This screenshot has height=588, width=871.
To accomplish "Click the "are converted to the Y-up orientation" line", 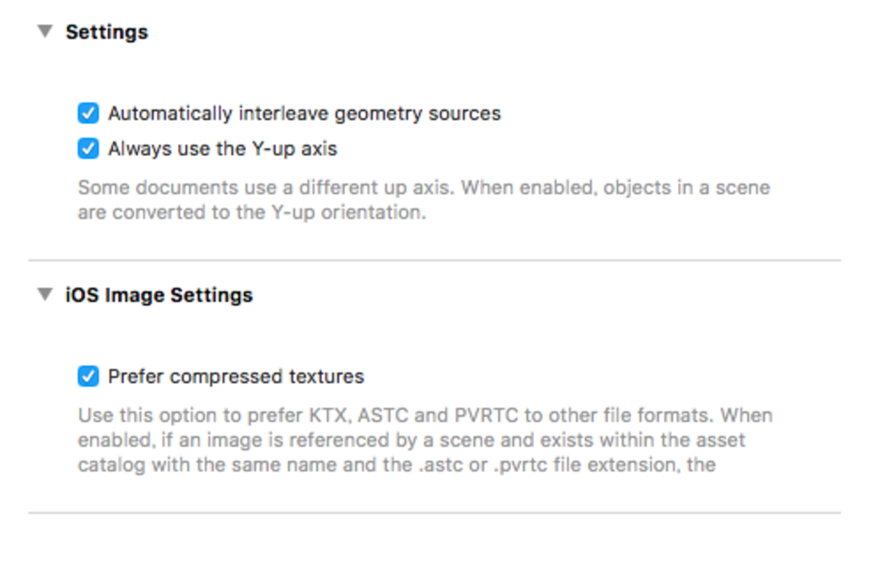I will (x=252, y=212).
